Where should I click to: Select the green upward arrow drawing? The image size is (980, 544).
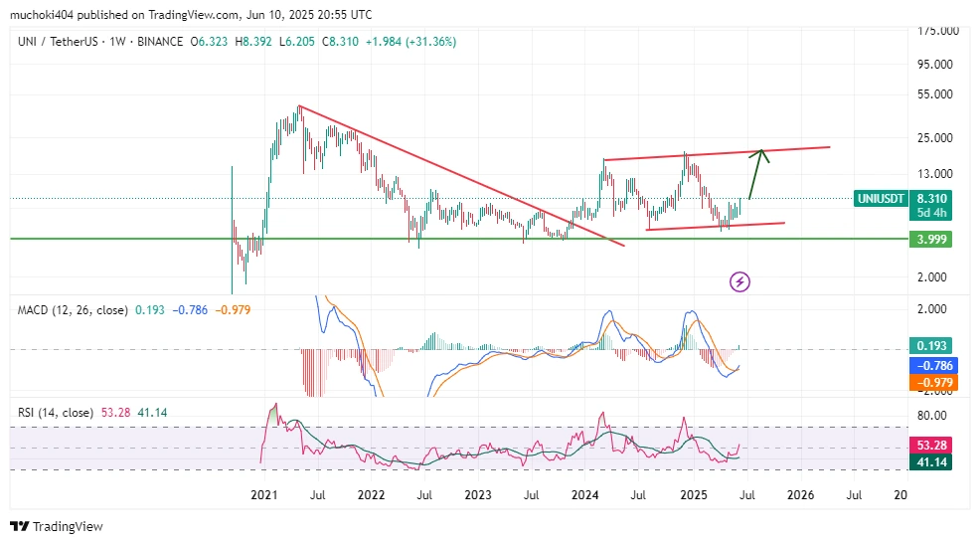coord(753,174)
